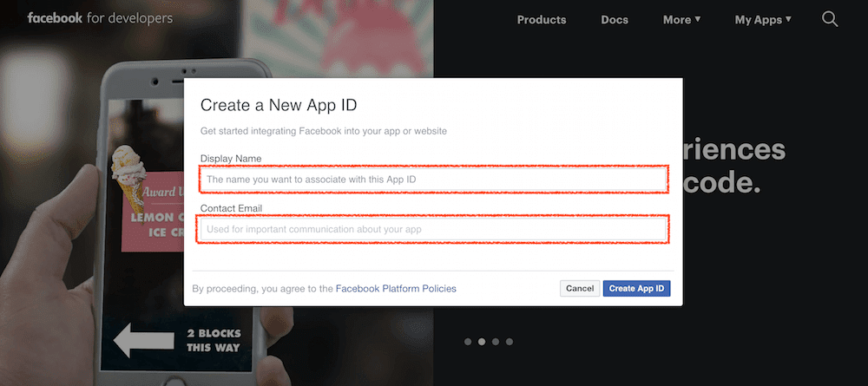The height and width of the screenshot is (386, 868).
Task: Open the Facebook Platform Policies link
Action: [x=396, y=288]
